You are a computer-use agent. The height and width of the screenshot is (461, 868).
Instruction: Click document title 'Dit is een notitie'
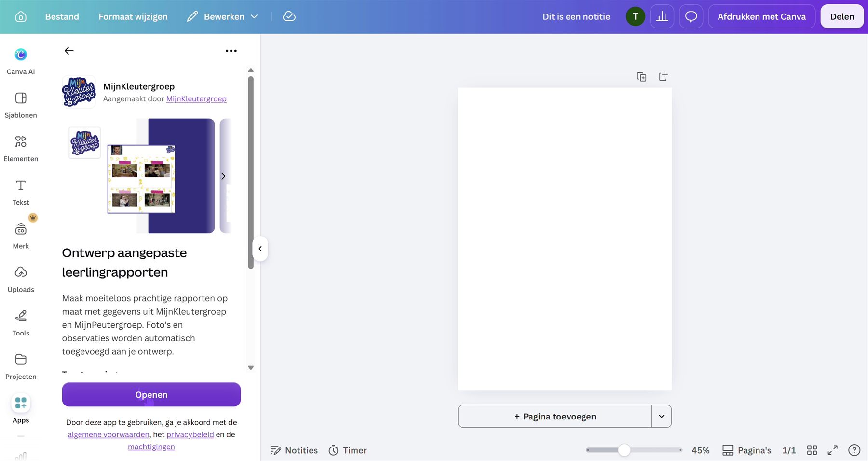(x=576, y=16)
